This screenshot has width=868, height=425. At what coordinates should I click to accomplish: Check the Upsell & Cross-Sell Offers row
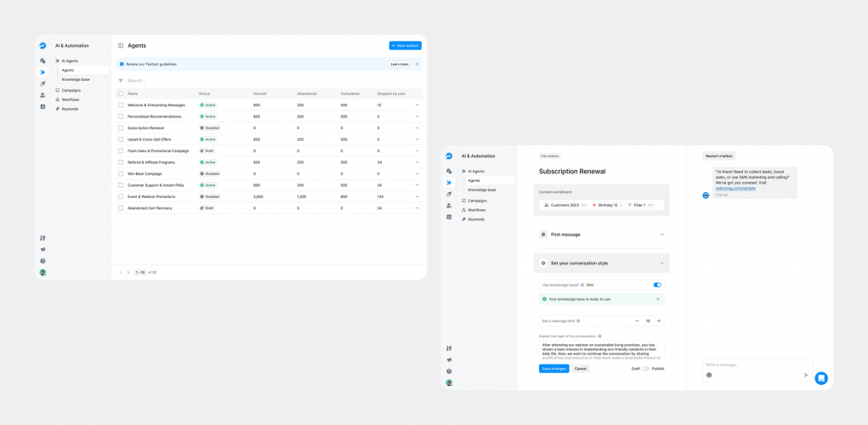pyautogui.click(x=121, y=139)
